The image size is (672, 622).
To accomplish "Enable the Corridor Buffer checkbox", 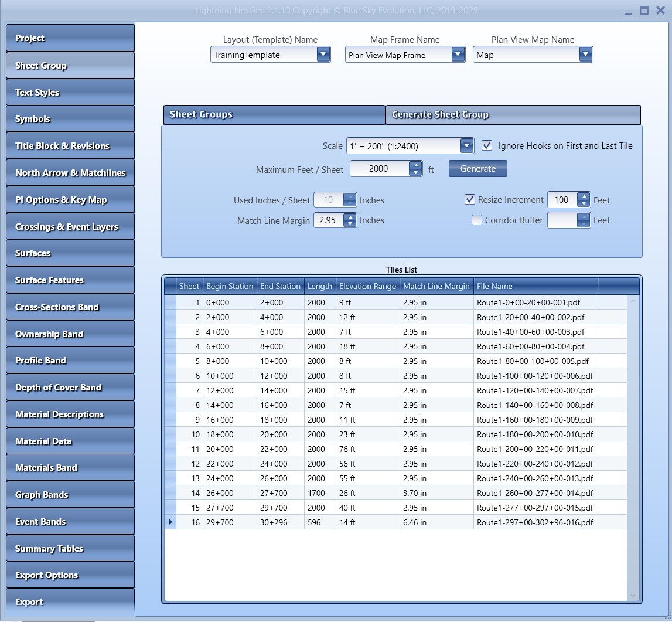I will pyautogui.click(x=476, y=220).
